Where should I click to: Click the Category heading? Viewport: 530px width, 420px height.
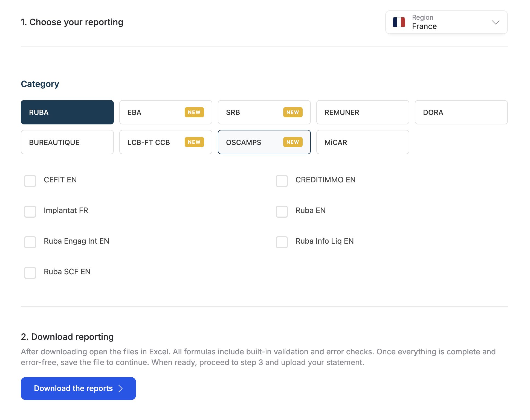click(x=40, y=84)
